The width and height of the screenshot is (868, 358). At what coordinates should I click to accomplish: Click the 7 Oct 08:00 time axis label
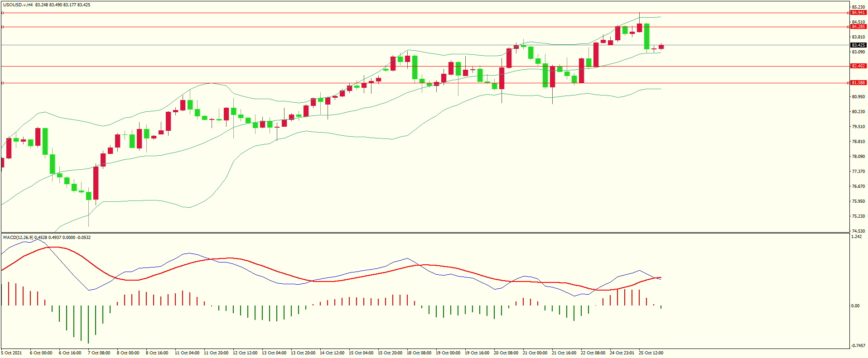click(99, 353)
